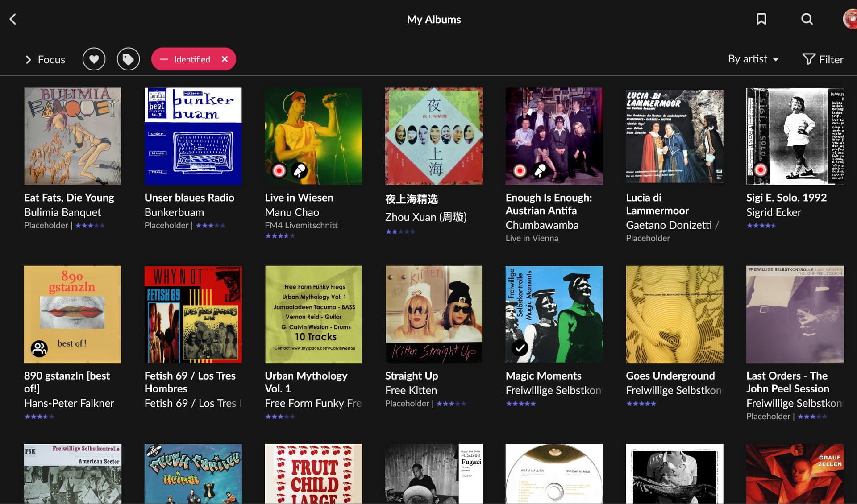Image resolution: width=857 pixels, height=504 pixels.
Task: Toggle the tag filter button
Action: tap(128, 59)
